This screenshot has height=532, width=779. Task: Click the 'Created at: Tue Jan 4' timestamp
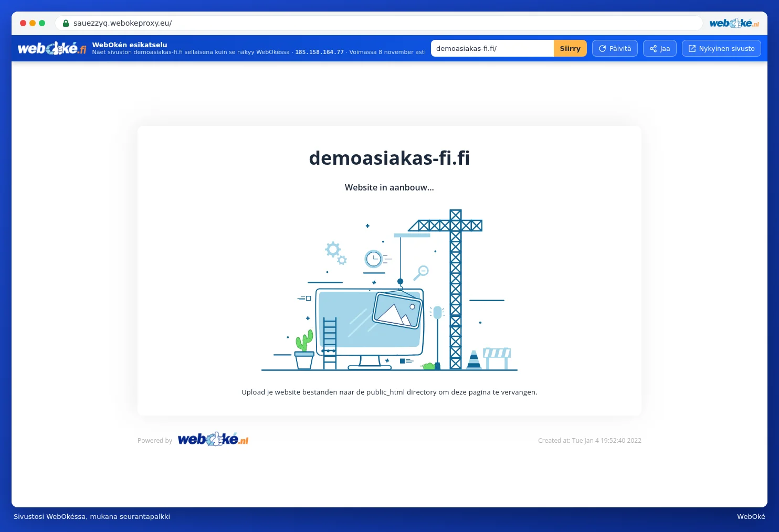pos(589,441)
